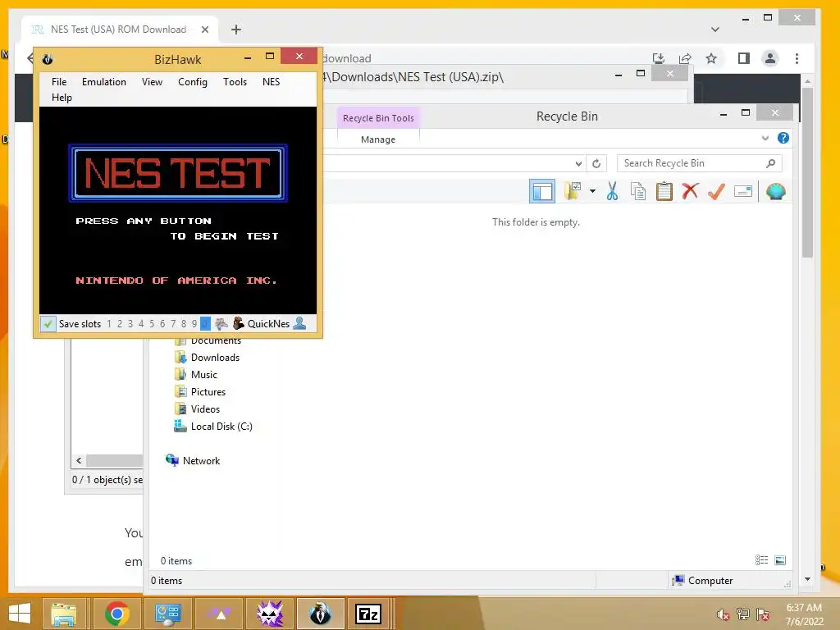Expand the address bar history dropdown
Screen dimensions: 840x630
coord(578,163)
